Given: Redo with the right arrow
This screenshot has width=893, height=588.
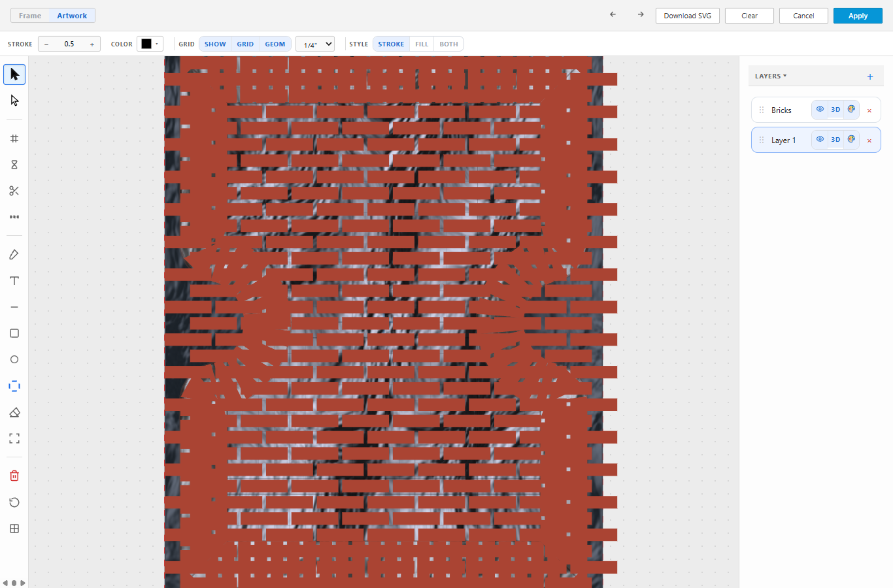Looking at the screenshot, I should [641, 14].
